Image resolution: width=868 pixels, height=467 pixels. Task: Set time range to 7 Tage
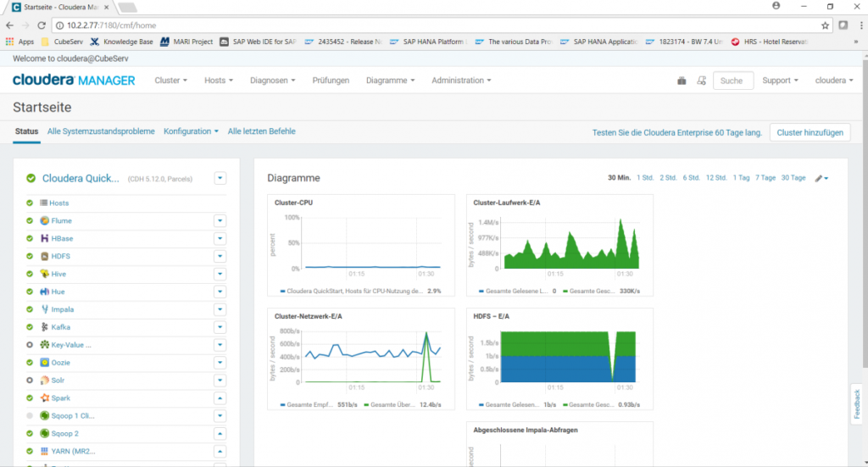(765, 178)
